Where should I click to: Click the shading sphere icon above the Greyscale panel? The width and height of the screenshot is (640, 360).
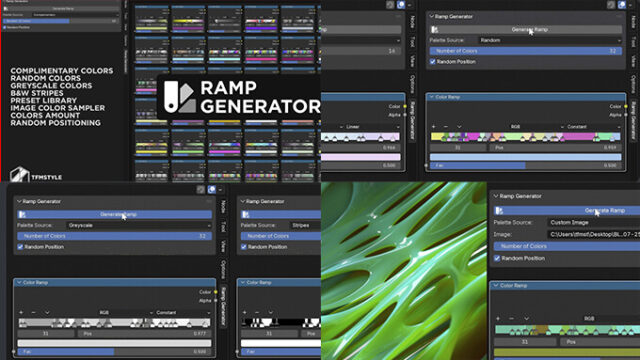tap(211, 189)
